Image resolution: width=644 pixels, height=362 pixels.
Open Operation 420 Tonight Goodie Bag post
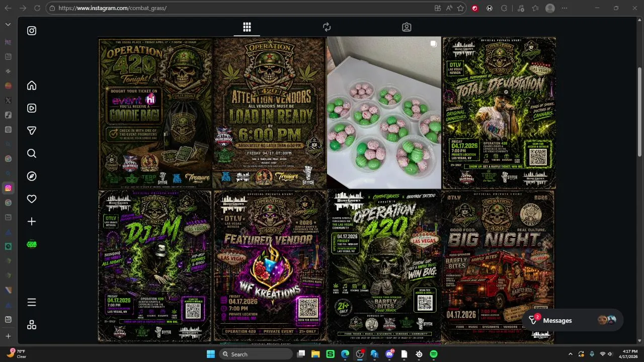[x=155, y=113]
